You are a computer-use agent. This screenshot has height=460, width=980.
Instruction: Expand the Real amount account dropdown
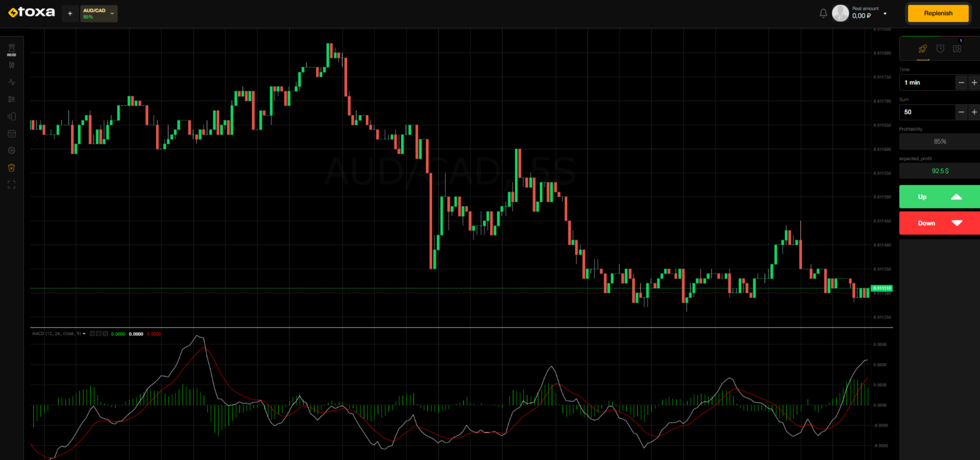pyautogui.click(x=885, y=13)
